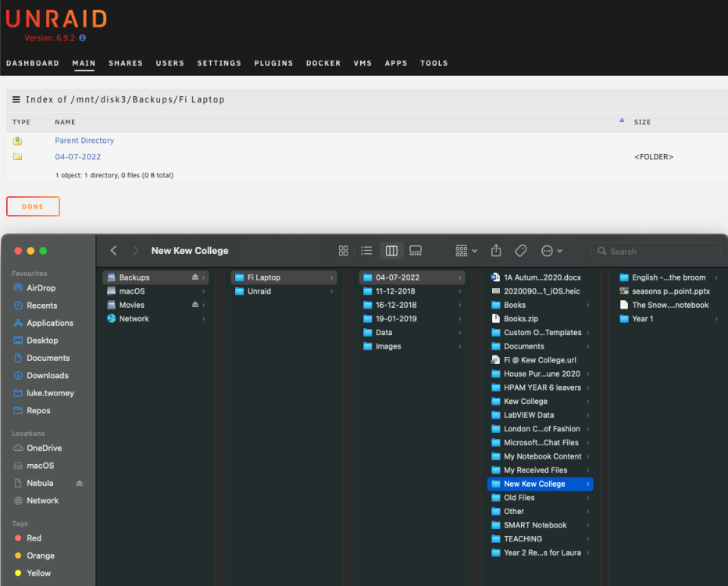Click the sort ascending arrow indicator
Screen dimensions: 728x586
click(622, 120)
